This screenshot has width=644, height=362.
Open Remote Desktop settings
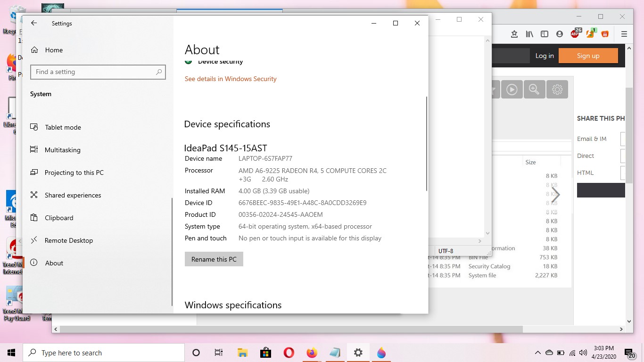pyautogui.click(x=69, y=240)
